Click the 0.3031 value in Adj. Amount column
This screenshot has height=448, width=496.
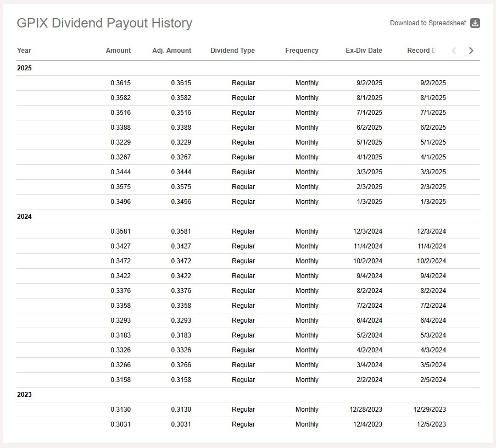(x=181, y=424)
